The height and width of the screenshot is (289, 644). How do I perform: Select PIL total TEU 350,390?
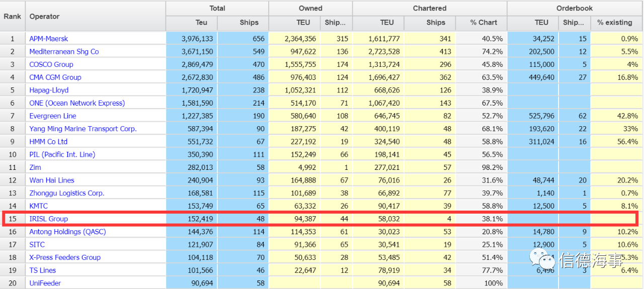tap(200, 154)
